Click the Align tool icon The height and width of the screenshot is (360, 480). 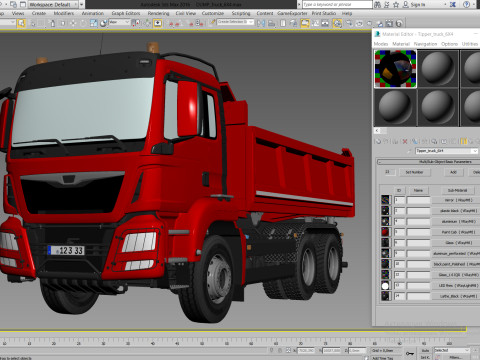(x=271, y=23)
